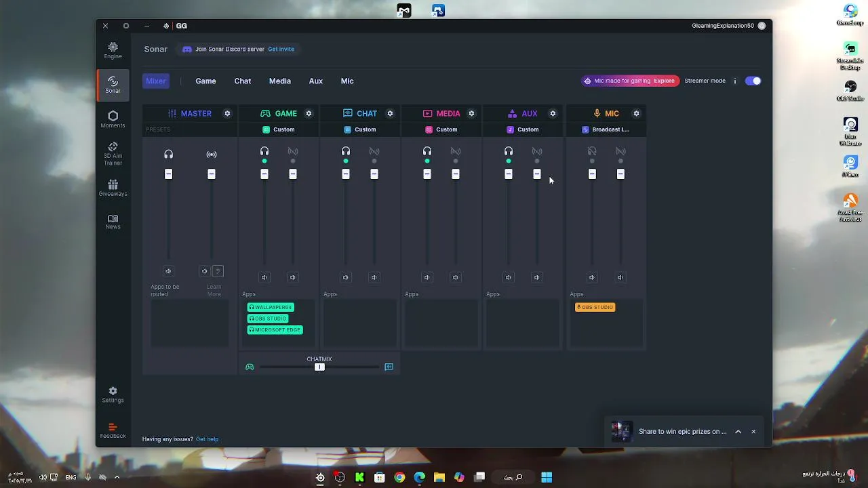Open the 3D Aim Trainer section
Image resolution: width=868 pixels, height=488 pixels.
click(x=113, y=154)
